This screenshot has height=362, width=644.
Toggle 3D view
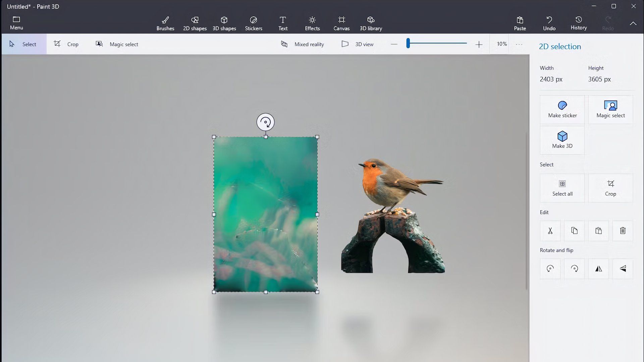[x=358, y=44]
